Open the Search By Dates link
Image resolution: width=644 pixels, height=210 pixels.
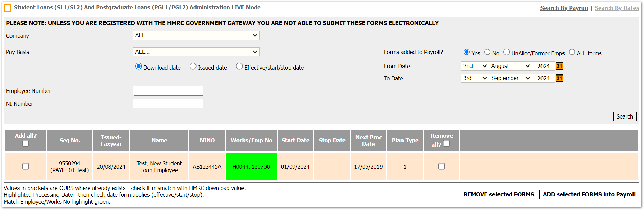pos(617,8)
